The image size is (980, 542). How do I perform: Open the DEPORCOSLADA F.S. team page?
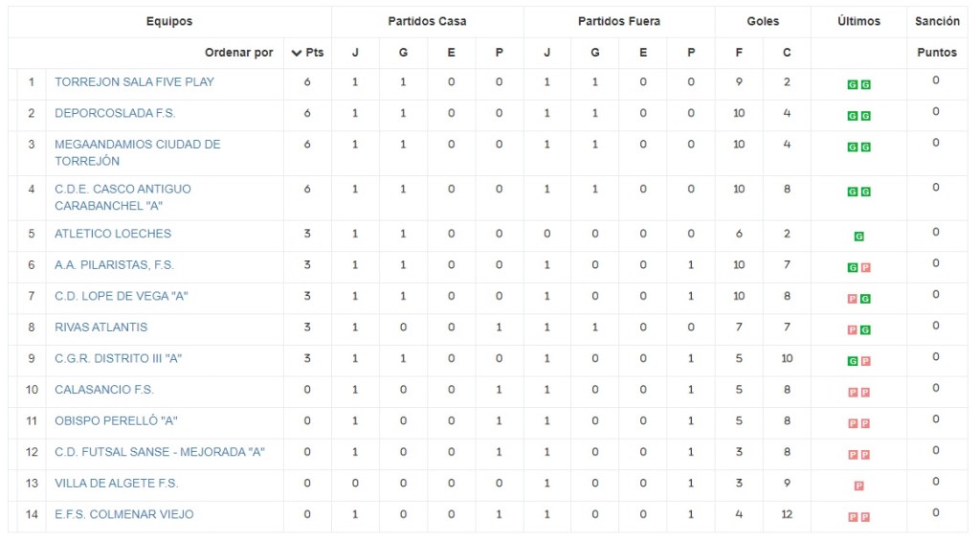click(115, 113)
